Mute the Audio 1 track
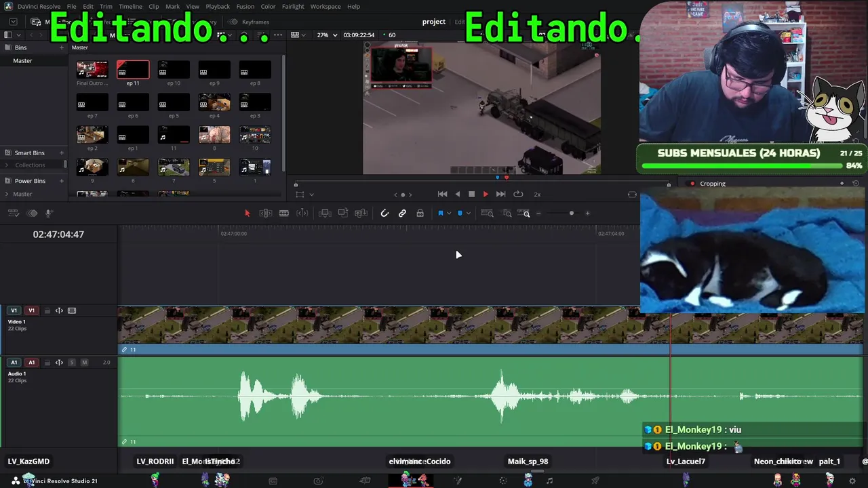Screen dimensions: 868x488 (x=84, y=363)
